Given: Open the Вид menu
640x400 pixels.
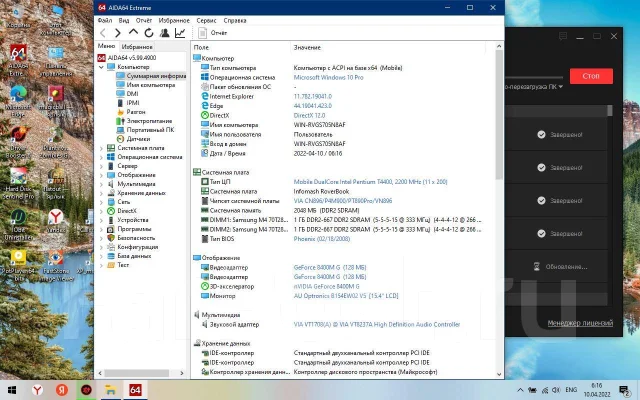Looking at the screenshot, I should click(124, 20).
